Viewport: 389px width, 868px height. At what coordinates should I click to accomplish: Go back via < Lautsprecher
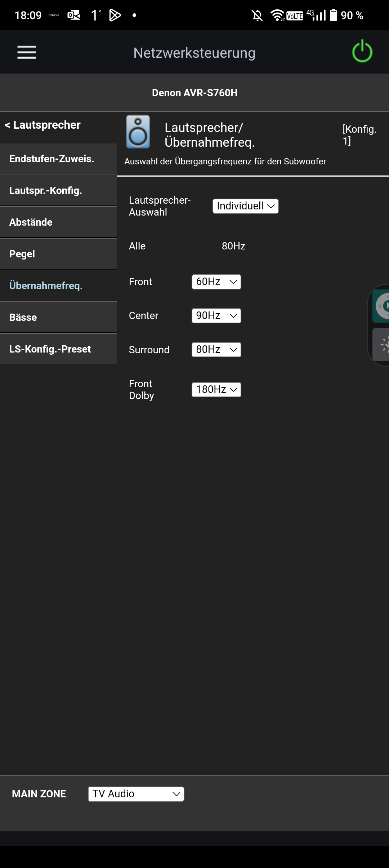point(43,125)
